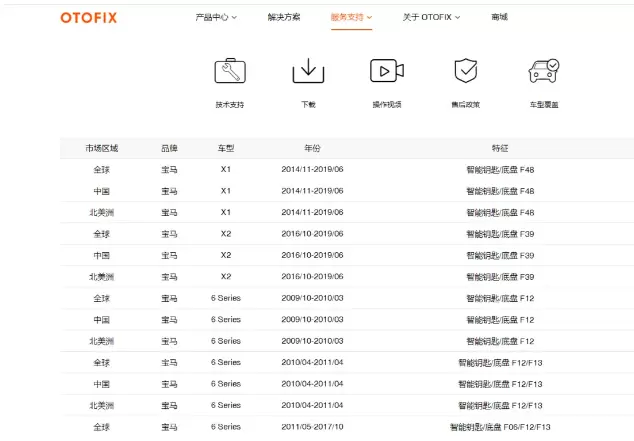This screenshot has width=634, height=441.
Task: Open the 商城 menu item
Action: click(x=500, y=17)
